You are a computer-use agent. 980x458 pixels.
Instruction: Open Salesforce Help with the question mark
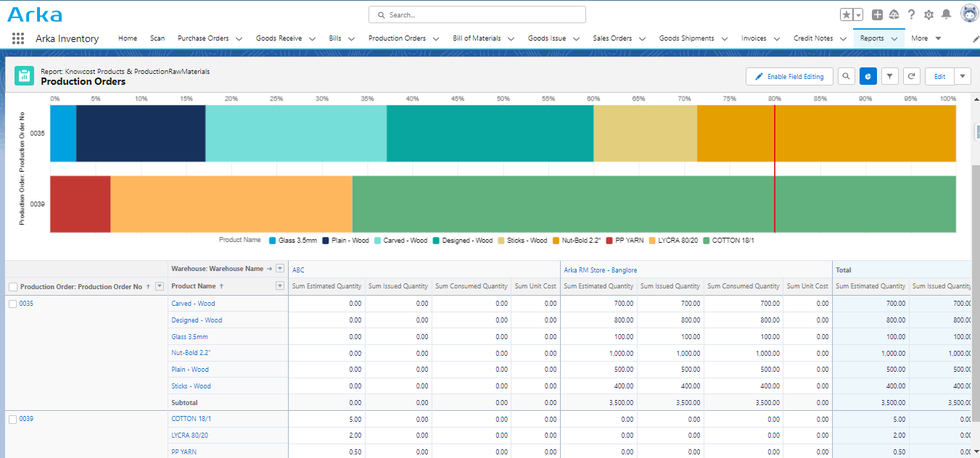tap(911, 14)
